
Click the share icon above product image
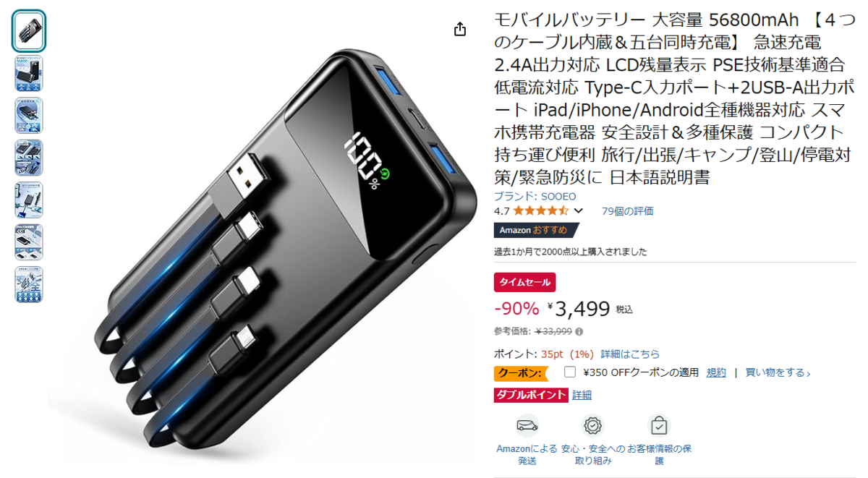point(460,29)
